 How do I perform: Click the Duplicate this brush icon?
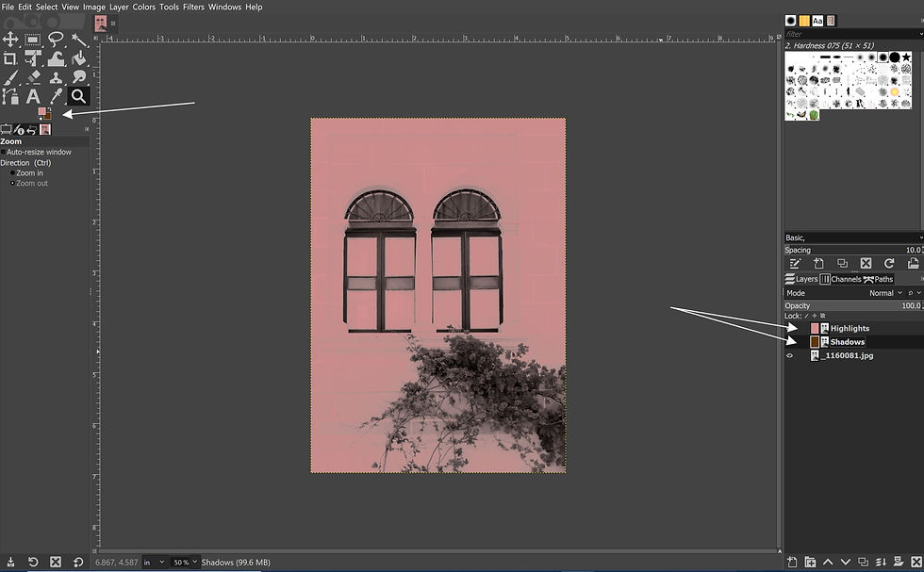pos(842,263)
